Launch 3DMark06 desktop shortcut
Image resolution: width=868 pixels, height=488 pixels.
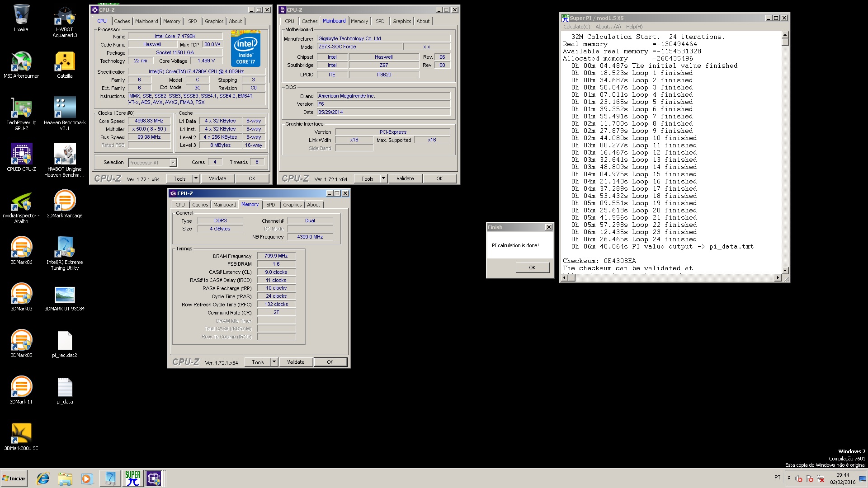click(21, 250)
